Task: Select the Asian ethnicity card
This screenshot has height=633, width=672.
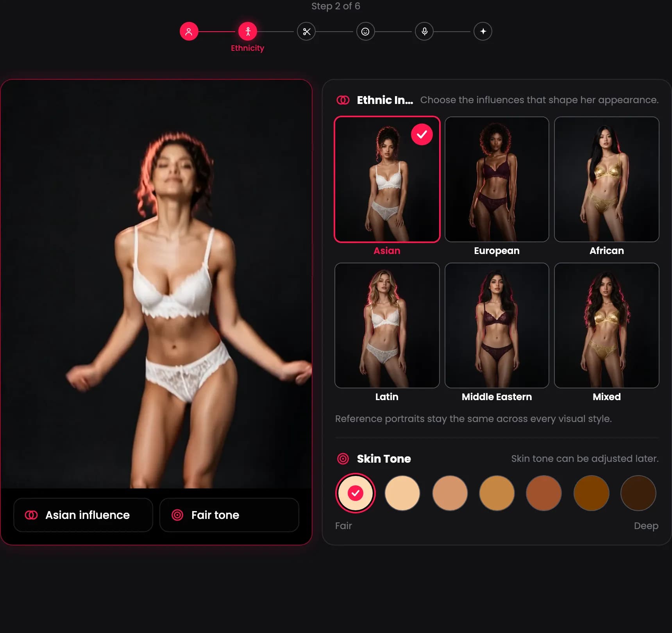Action: tap(387, 179)
